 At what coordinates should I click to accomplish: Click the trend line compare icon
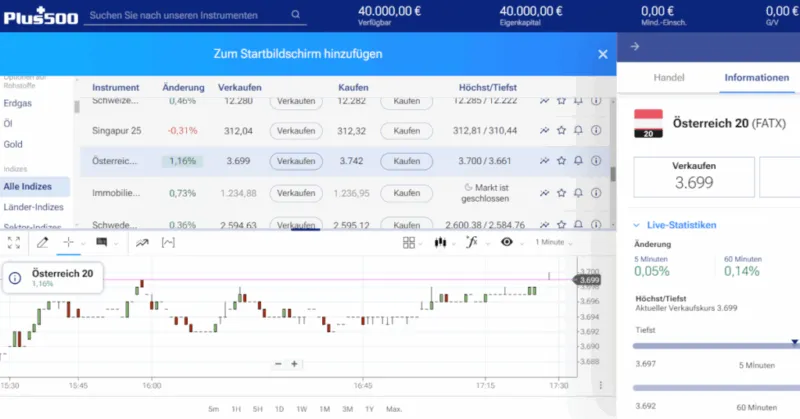tap(142, 243)
